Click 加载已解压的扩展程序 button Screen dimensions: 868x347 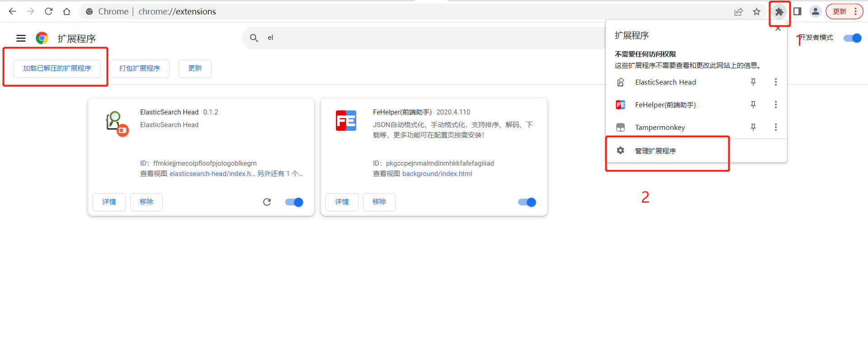(57, 68)
